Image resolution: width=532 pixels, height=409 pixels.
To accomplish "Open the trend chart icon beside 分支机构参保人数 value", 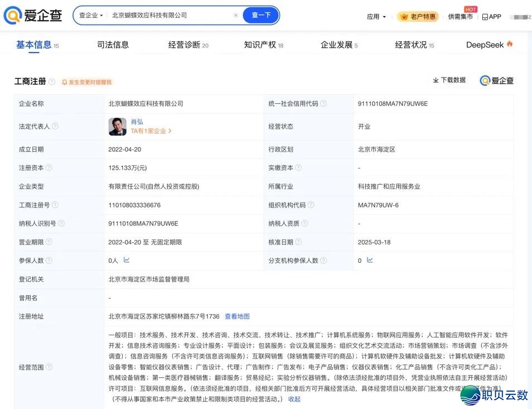I will click(370, 260).
